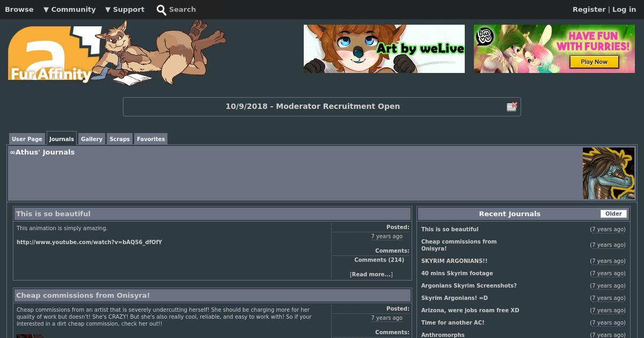Click the search magnifier icon
This screenshot has width=644, height=338.
tap(161, 10)
